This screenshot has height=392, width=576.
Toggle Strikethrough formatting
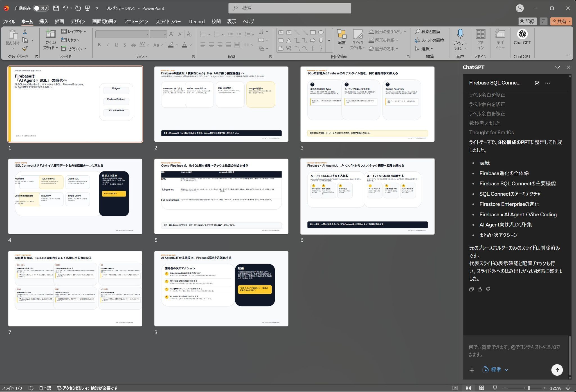[x=133, y=45]
